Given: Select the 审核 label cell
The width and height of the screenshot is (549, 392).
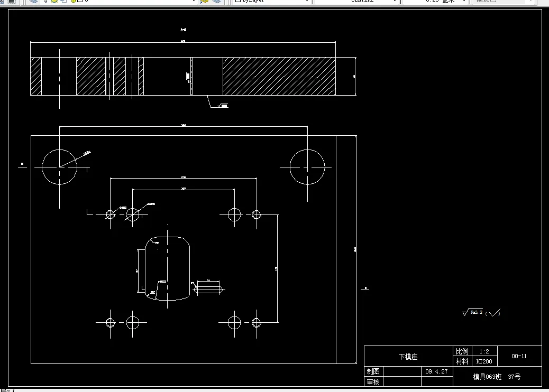Looking at the screenshot, I should pos(373,382).
